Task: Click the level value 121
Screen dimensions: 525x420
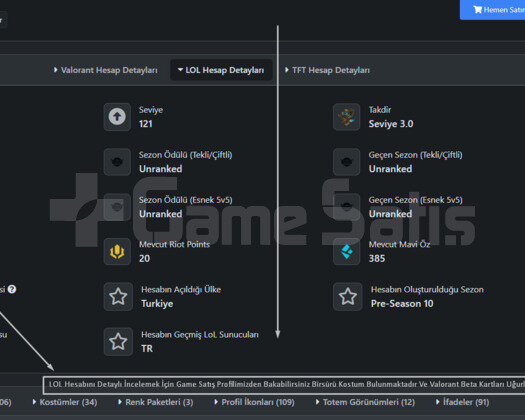Action: pos(146,124)
